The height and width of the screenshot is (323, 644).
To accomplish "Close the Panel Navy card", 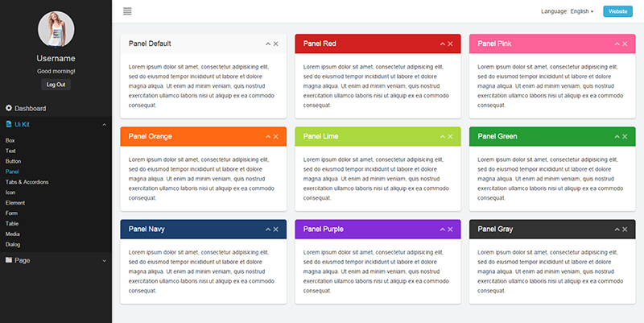I will coord(275,230).
